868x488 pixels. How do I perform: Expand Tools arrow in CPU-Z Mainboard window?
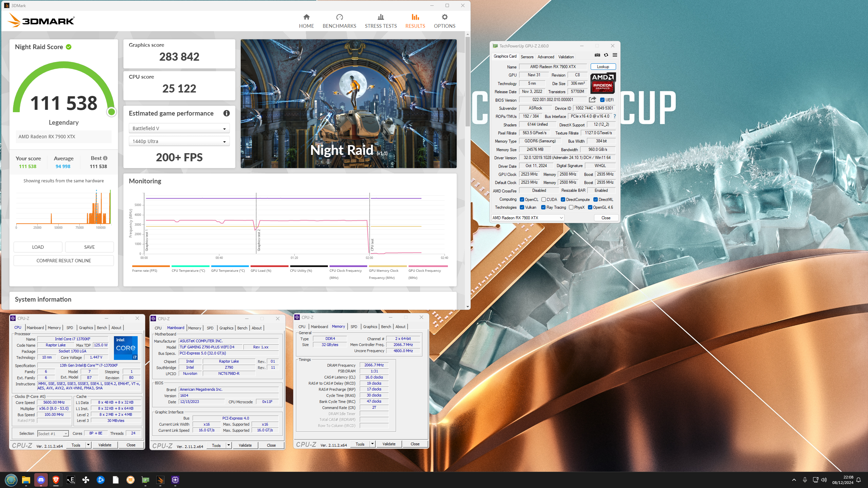pyautogui.click(x=229, y=445)
